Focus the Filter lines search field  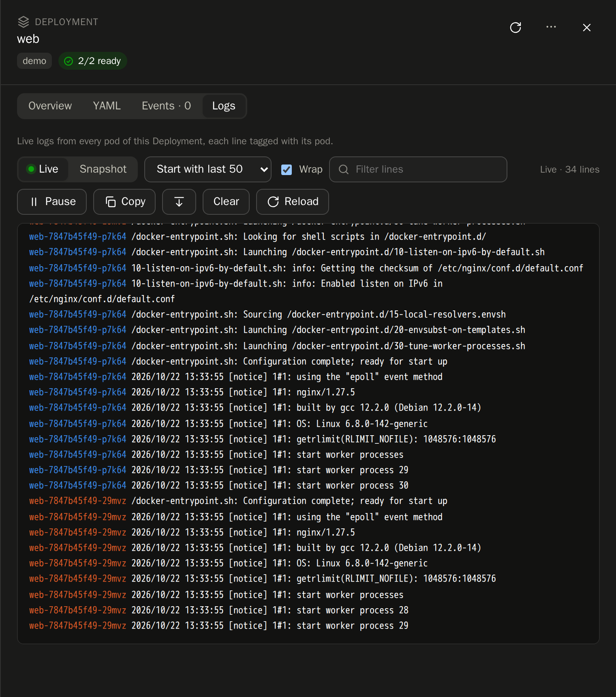pyautogui.click(x=418, y=169)
